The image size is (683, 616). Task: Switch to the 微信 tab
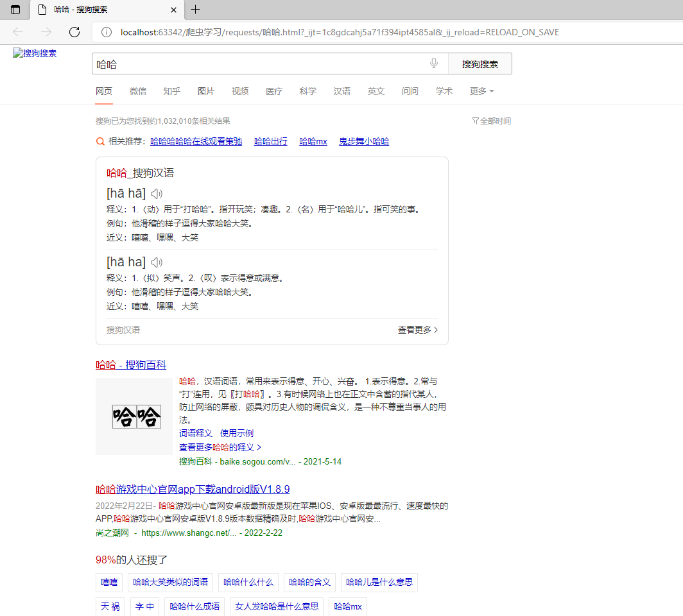pos(138,91)
